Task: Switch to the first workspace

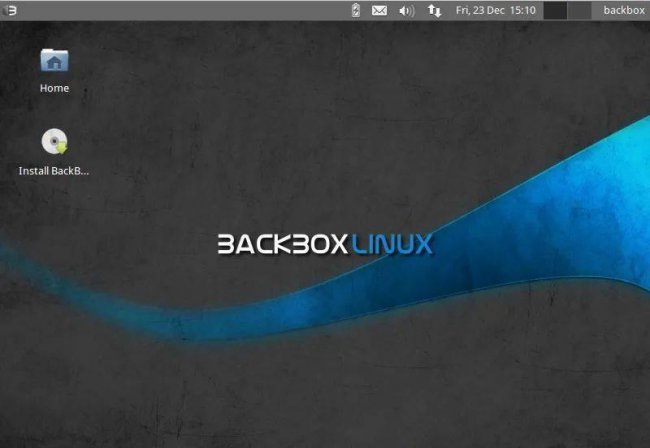Action: coord(555,10)
